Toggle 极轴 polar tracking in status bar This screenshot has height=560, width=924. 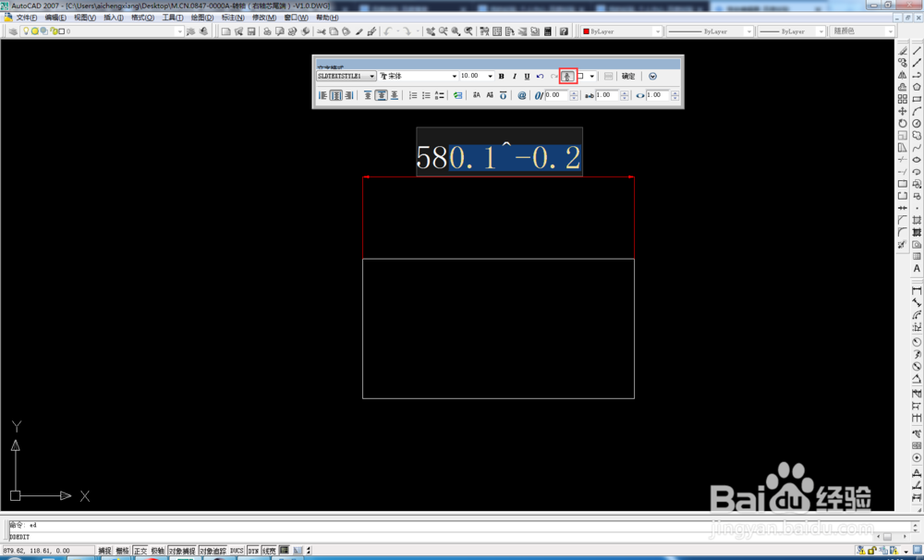coord(157,551)
